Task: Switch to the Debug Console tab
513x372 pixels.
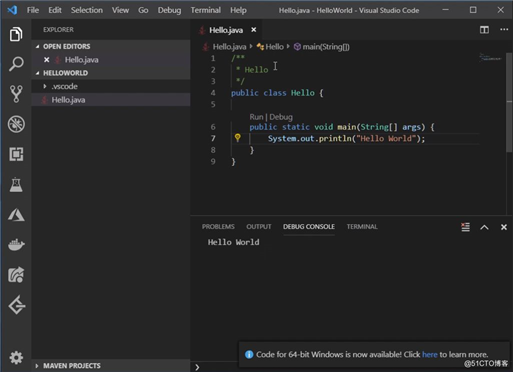Action: [x=309, y=227]
